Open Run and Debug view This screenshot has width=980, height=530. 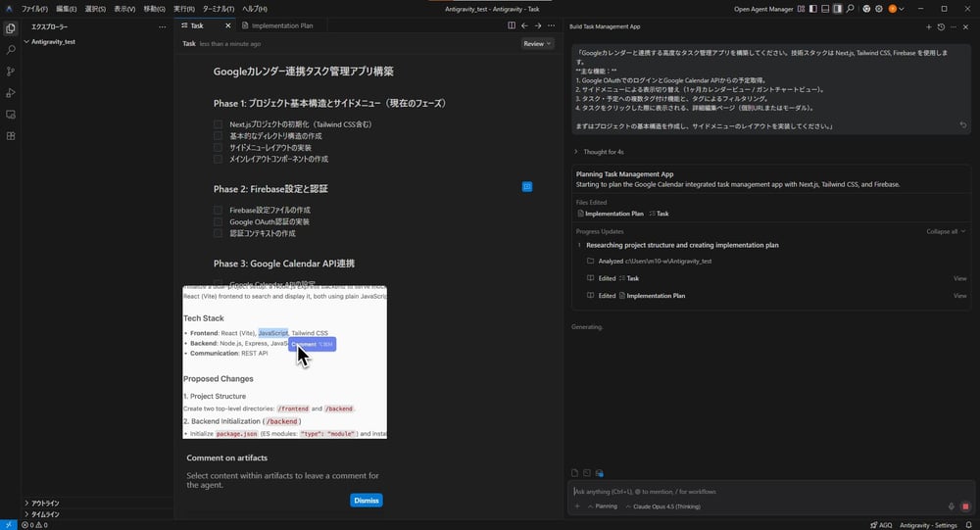coord(11,93)
